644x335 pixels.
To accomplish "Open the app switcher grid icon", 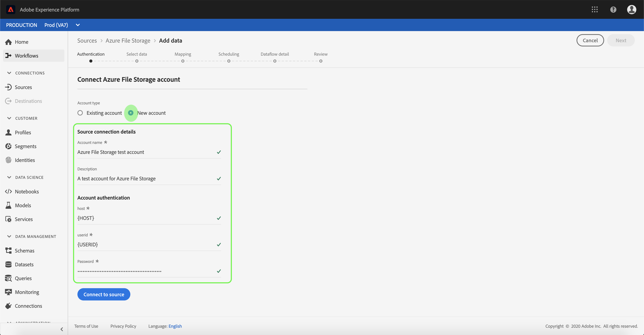I will 595,10.
